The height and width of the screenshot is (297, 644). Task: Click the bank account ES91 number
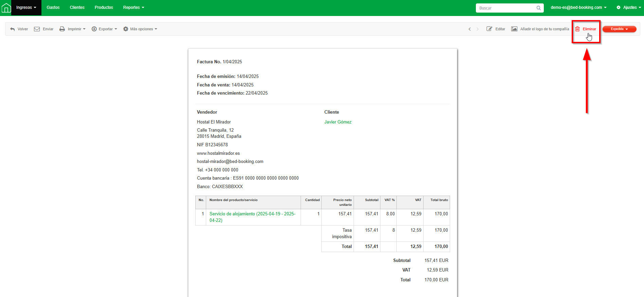click(x=266, y=178)
